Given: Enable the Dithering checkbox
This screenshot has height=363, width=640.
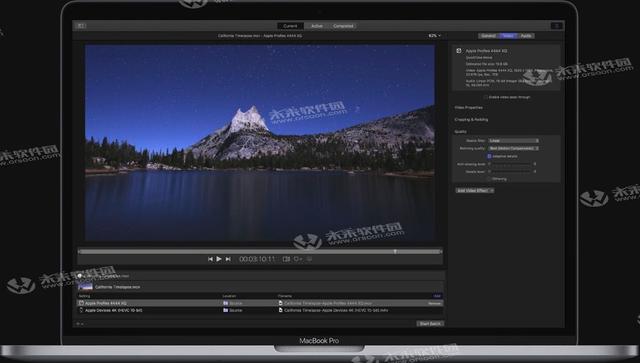Looking at the screenshot, I should pos(489,179).
